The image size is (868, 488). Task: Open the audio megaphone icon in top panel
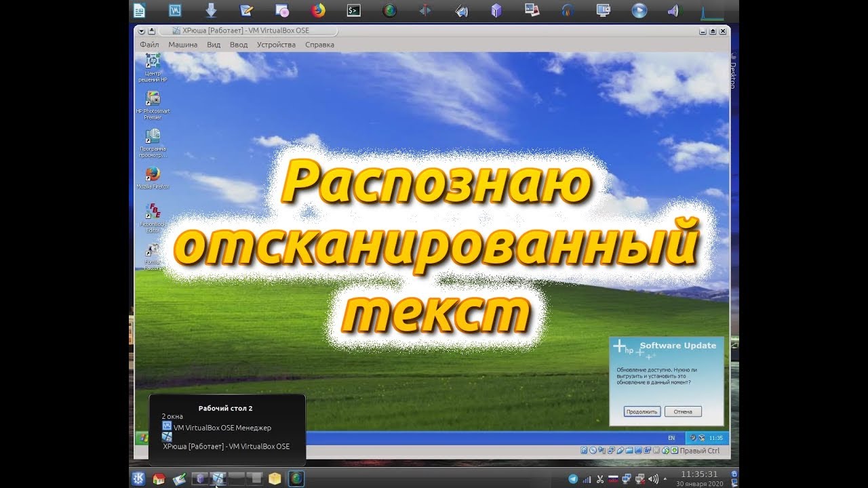point(461,10)
